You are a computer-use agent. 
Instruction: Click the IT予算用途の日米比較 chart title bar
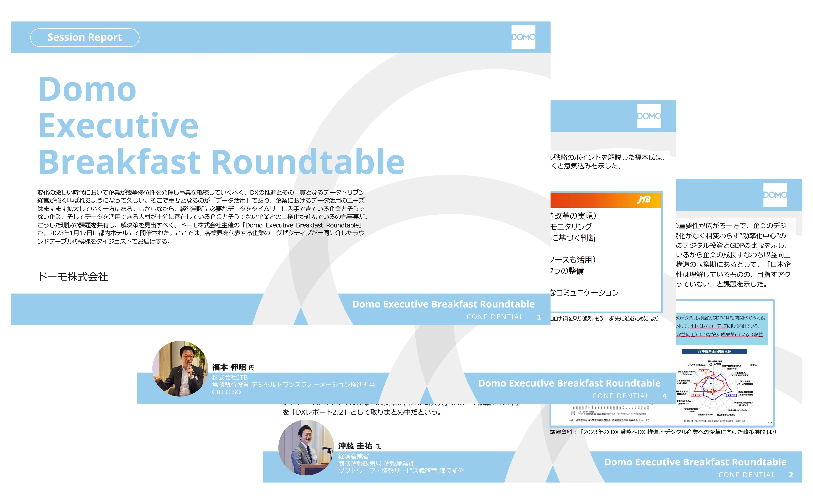click(x=714, y=352)
